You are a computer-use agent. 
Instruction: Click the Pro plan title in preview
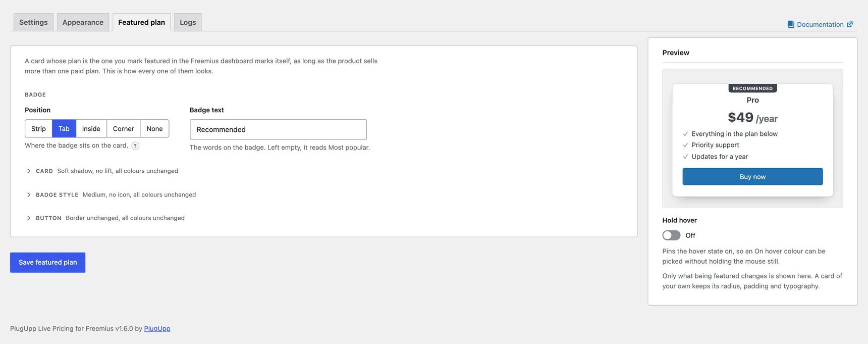752,100
